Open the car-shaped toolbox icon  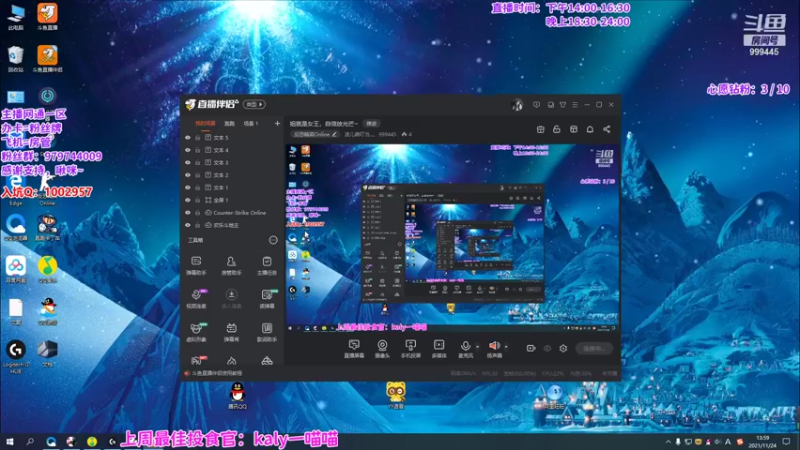(267, 361)
